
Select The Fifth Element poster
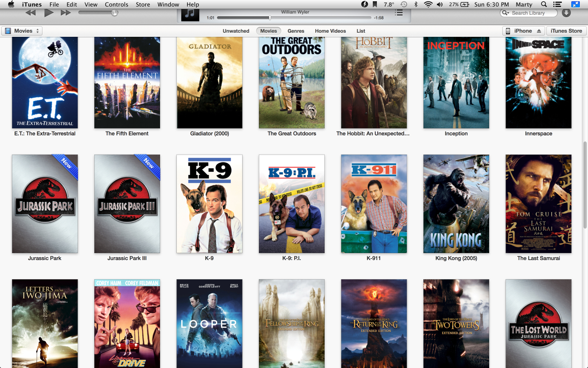pos(127,83)
